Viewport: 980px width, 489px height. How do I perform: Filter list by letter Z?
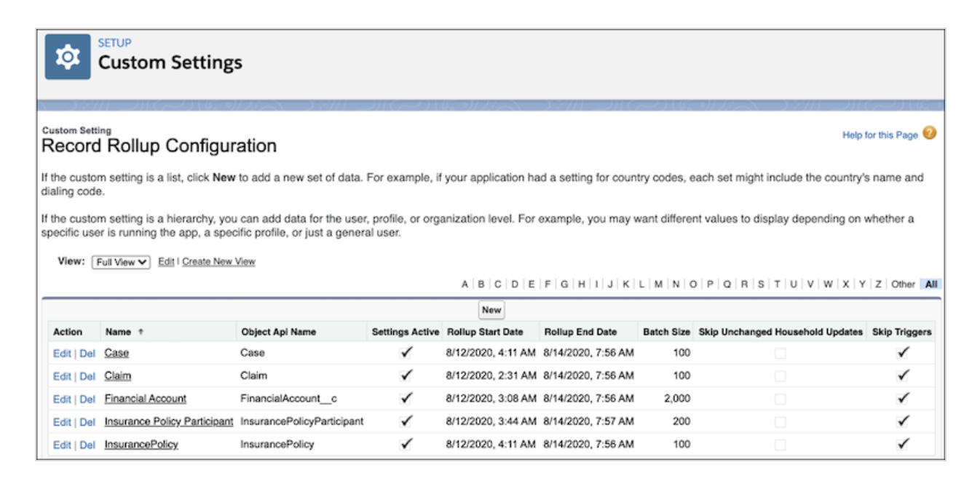(x=879, y=285)
